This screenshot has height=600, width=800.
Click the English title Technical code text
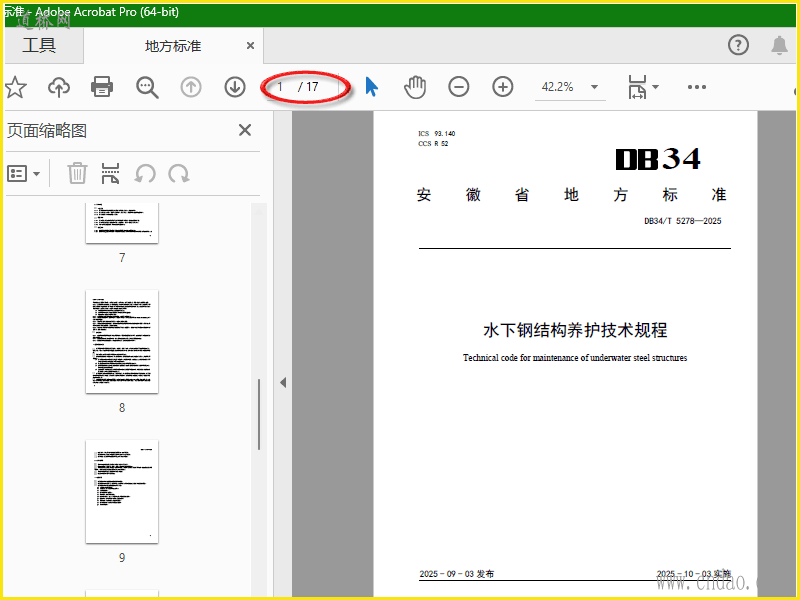click(575, 358)
